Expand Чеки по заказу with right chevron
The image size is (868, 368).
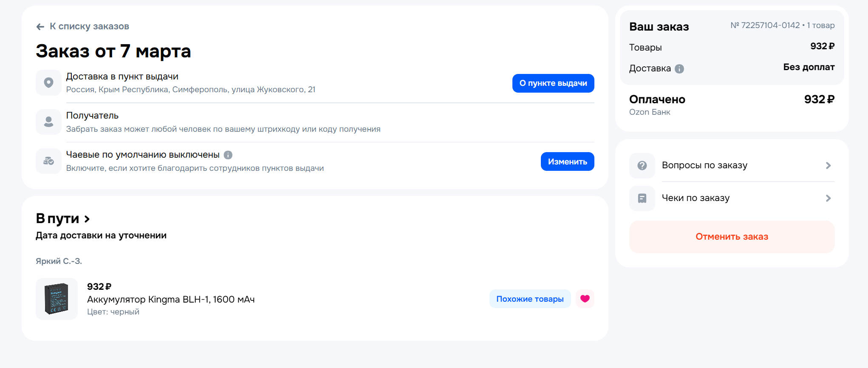(828, 198)
